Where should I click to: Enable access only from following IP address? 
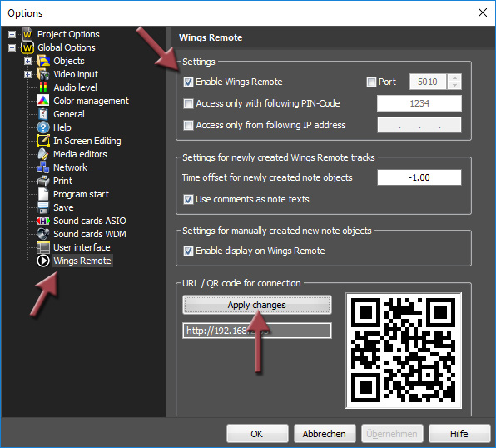(x=188, y=126)
